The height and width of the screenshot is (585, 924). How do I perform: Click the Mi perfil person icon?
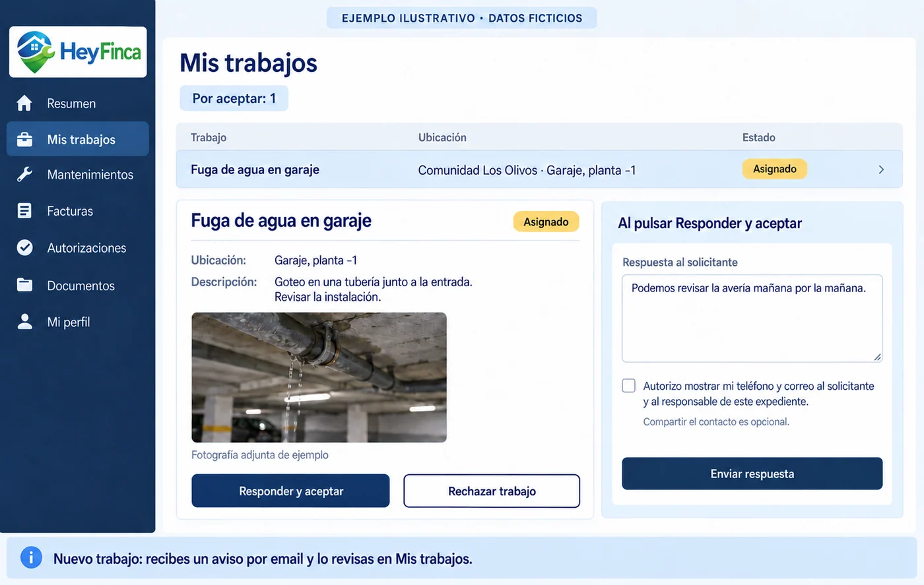(x=24, y=322)
